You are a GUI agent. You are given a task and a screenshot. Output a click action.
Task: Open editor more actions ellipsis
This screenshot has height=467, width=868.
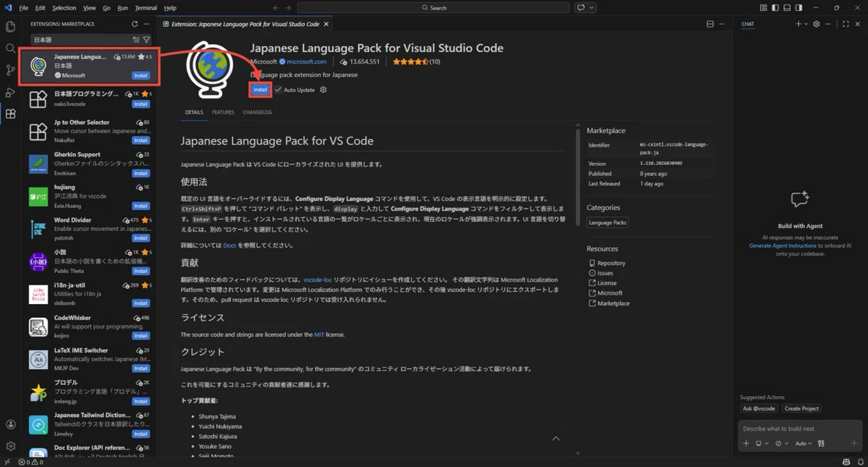[x=722, y=24]
